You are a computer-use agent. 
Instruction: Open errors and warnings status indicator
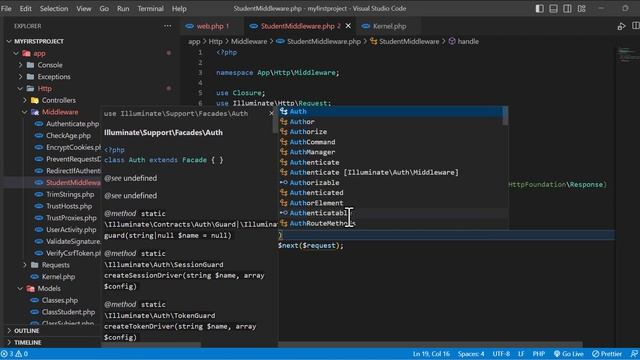pos(14,354)
